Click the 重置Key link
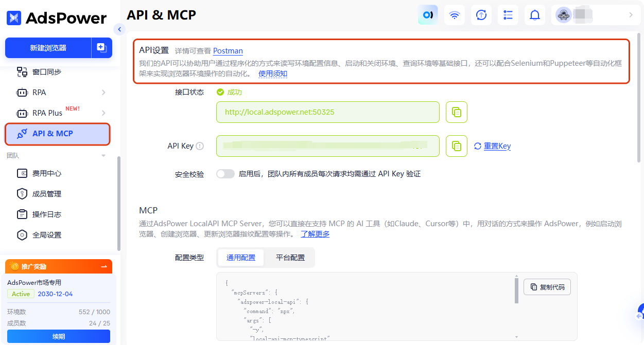Image resolution: width=644 pixels, height=345 pixels. tap(497, 146)
